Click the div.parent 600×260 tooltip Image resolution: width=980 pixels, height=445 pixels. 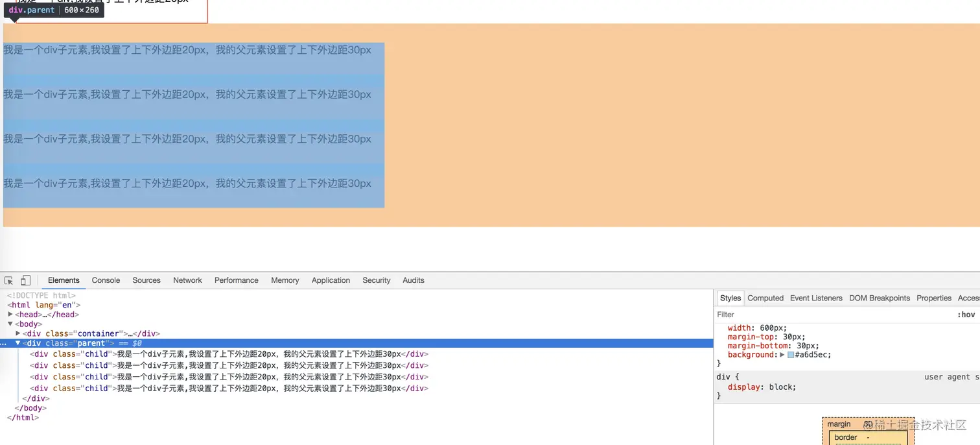(x=54, y=10)
